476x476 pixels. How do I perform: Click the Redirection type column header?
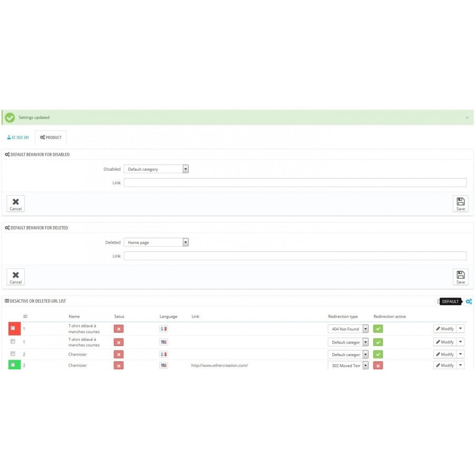(x=343, y=317)
